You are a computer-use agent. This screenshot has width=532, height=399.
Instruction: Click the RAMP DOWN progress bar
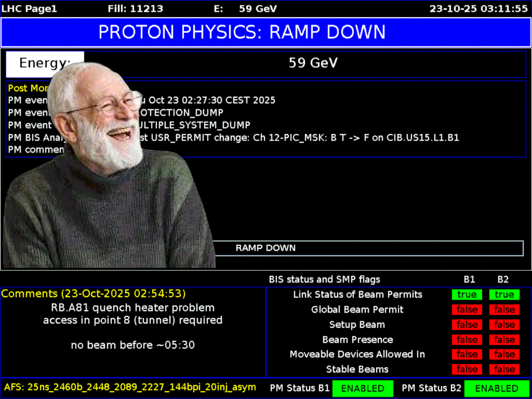click(x=369, y=248)
